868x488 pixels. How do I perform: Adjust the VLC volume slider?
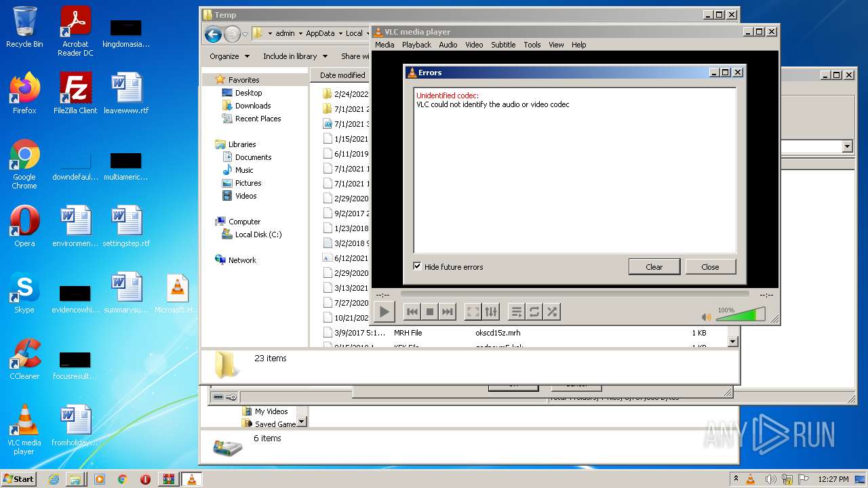(x=741, y=314)
